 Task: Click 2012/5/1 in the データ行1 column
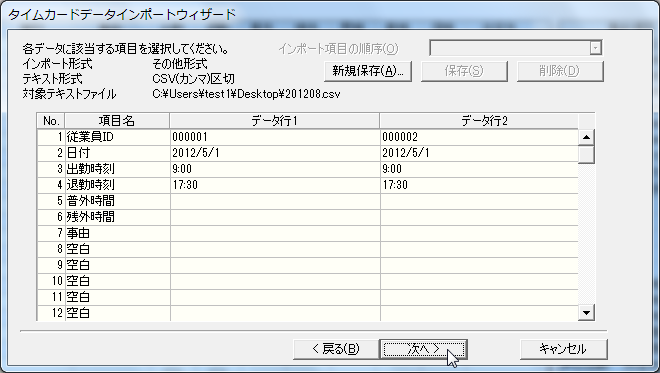click(x=196, y=153)
